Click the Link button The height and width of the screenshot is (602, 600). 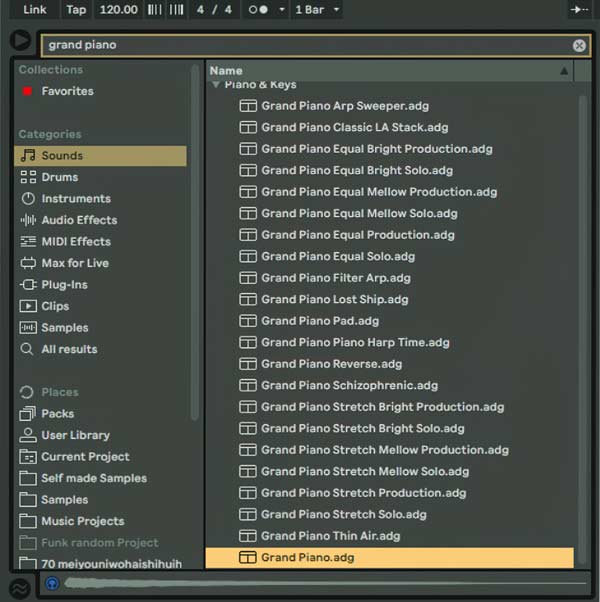click(x=35, y=9)
